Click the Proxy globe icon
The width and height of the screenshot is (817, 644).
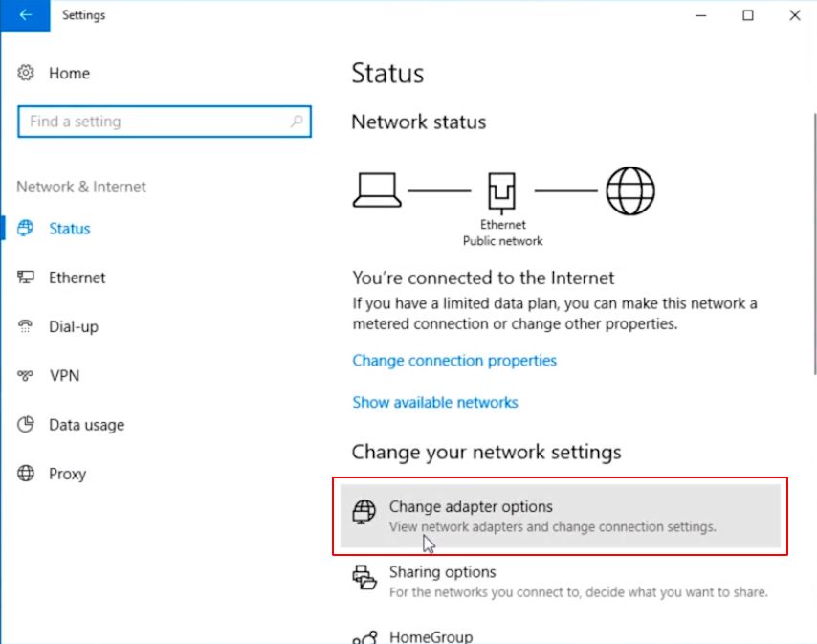tap(26, 473)
